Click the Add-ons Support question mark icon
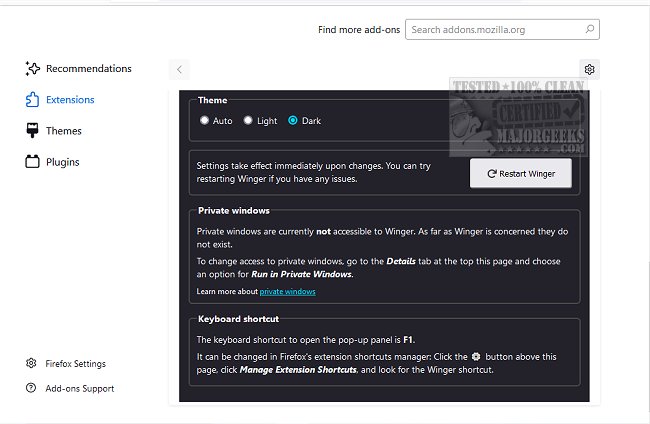Viewport: 650px width, 424px height. [x=32, y=388]
